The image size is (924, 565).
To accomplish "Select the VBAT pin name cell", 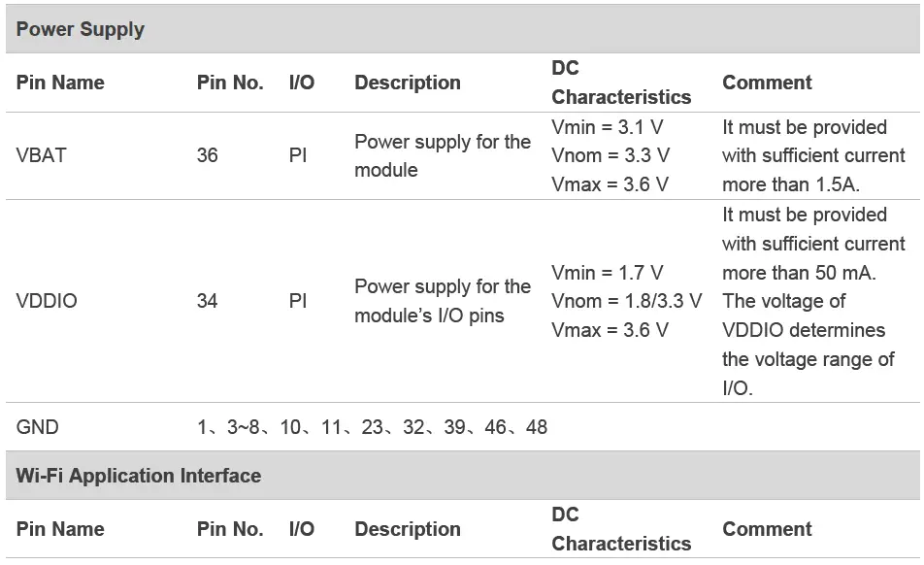I will point(42,155).
